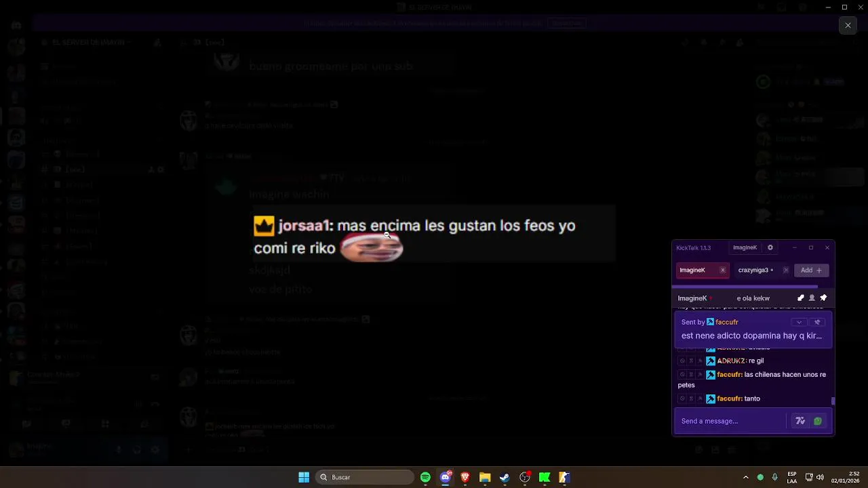Open Steam from the taskbar
868x488 pixels.
click(505, 477)
